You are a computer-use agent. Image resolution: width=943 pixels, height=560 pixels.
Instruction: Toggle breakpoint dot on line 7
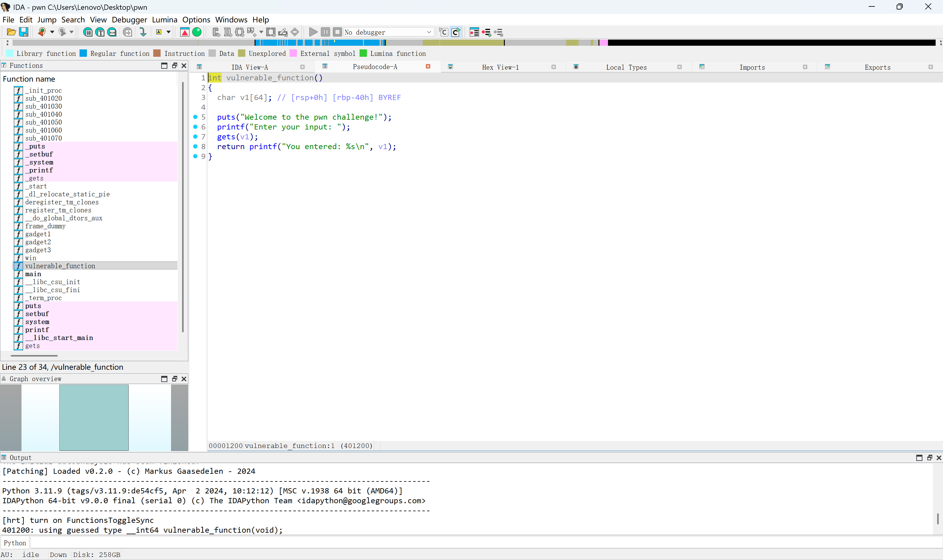click(x=195, y=136)
